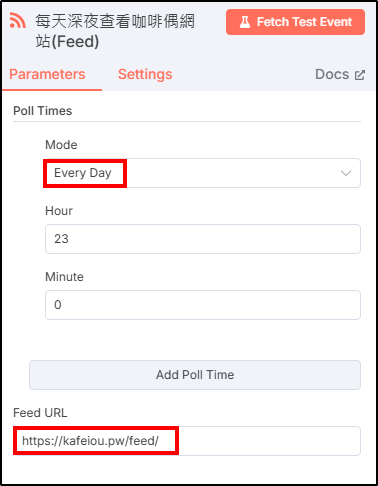Click the Hour field label
The width and height of the screenshot is (378, 486).
[x=59, y=211]
